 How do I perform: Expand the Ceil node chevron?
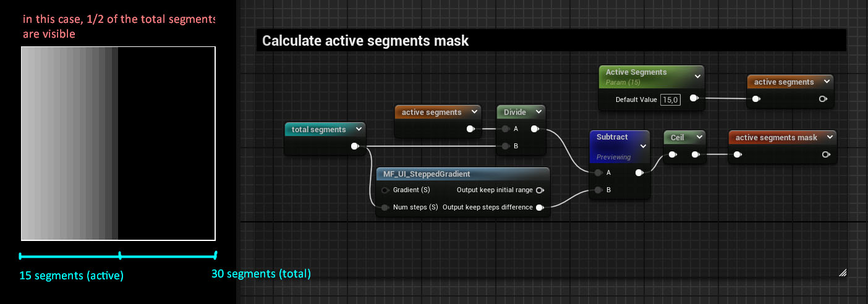(698, 137)
